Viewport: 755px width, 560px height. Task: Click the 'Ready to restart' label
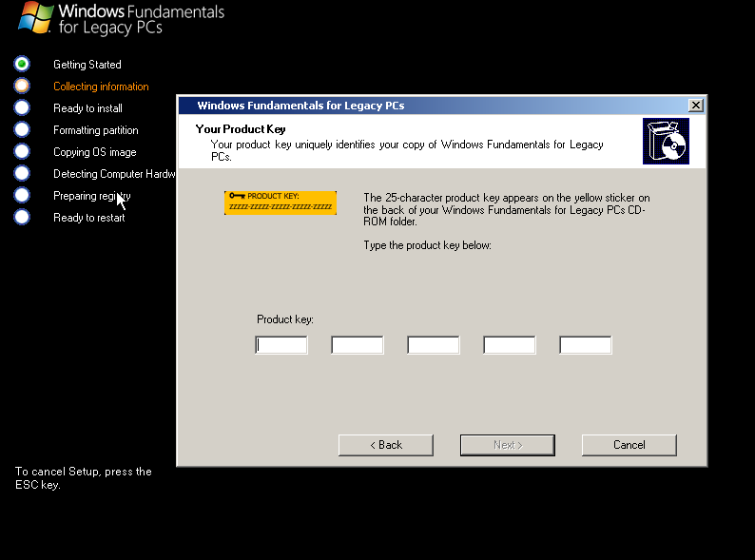point(89,218)
